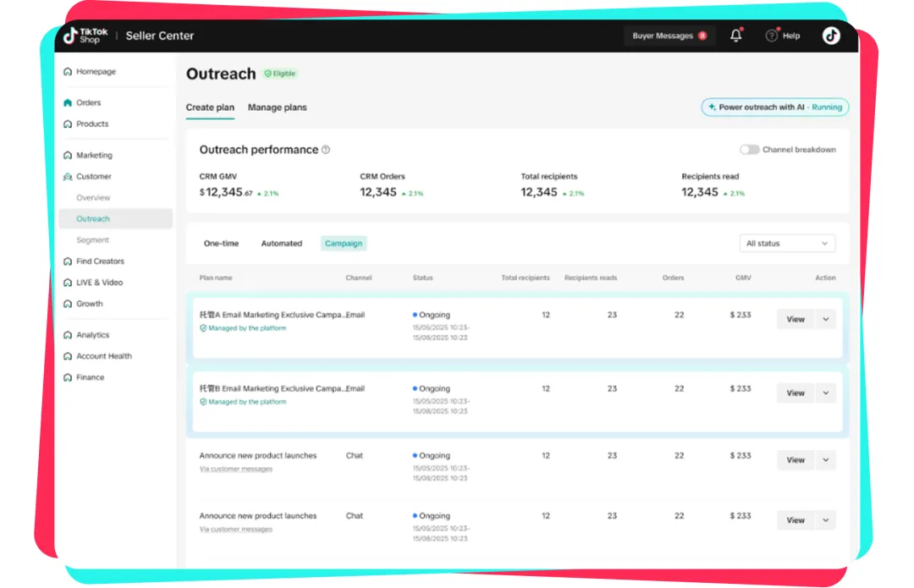The height and width of the screenshot is (588, 914).
Task: Click the Finance sidebar icon
Action: (x=68, y=377)
